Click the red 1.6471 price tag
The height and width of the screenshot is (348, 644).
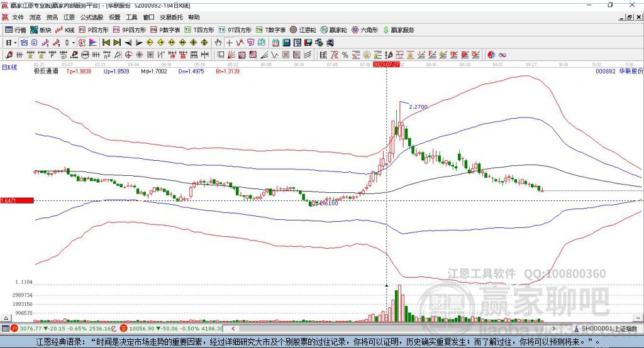(x=17, y=200)
